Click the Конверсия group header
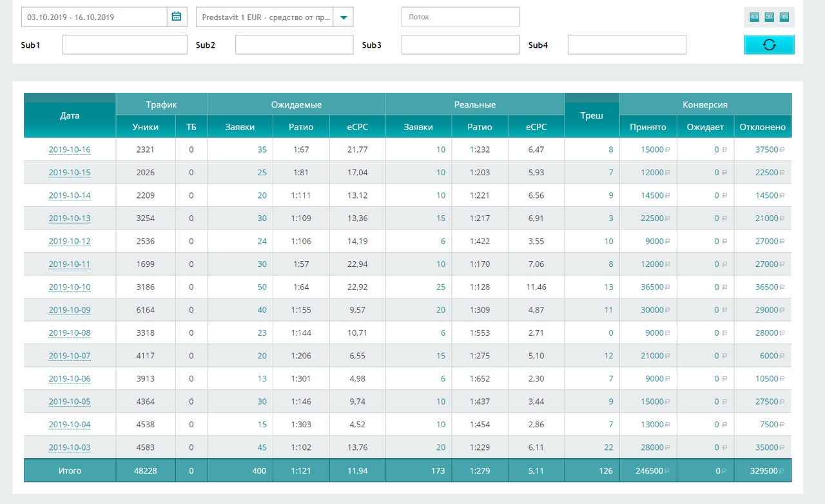The image size is (825, 504). 705,104
